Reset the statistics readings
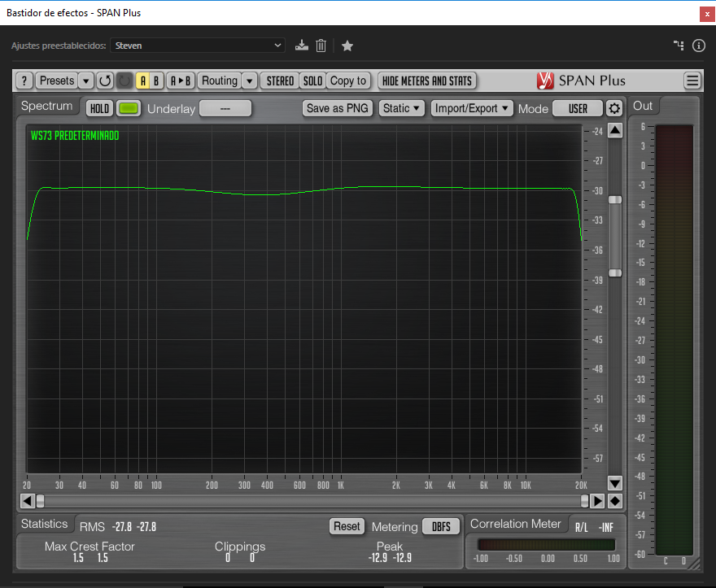Viewport: 716px width, 588px height. pyautogui.click(x=347, y=526)
